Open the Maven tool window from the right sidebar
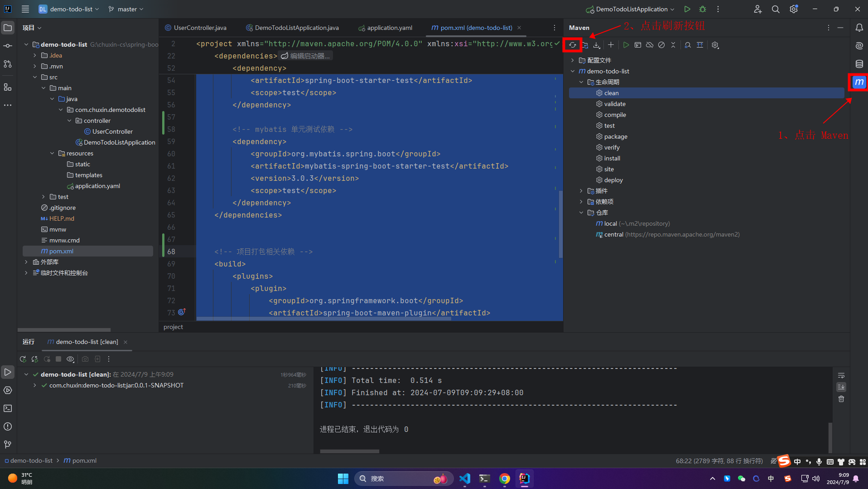 point(859,82)
